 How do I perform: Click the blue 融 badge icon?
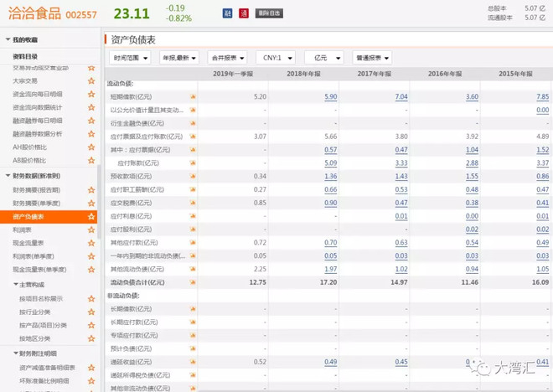click(227, 13)
